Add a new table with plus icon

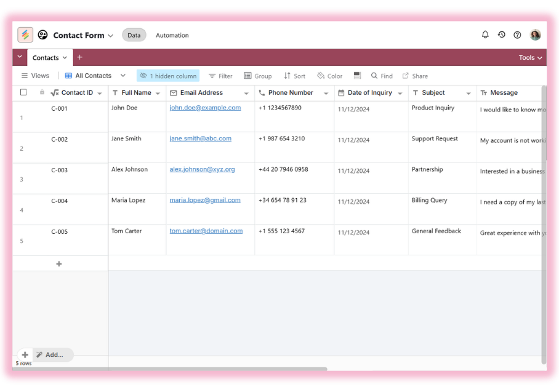tap(79, 57)
